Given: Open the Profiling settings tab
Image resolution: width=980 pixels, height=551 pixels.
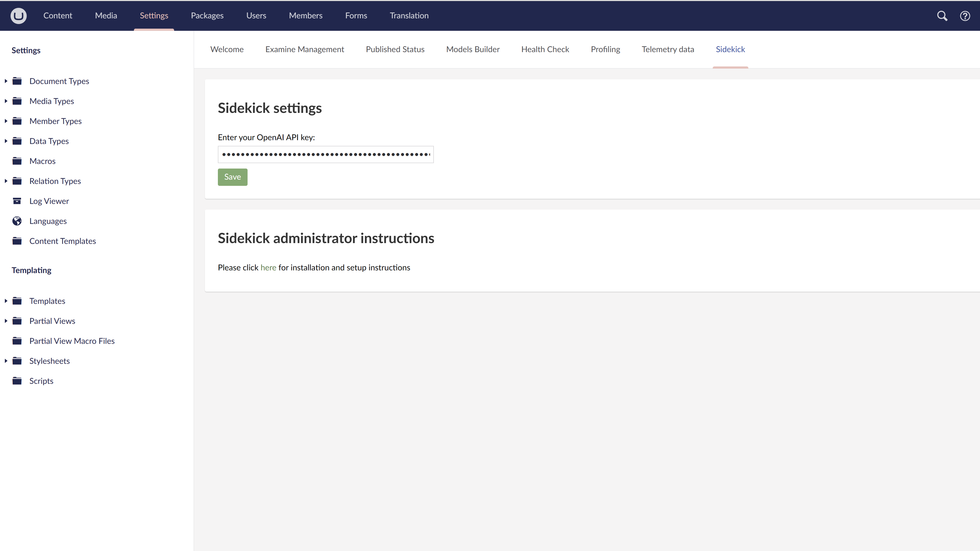Looking at the screenshot, I should click(605, 49).
